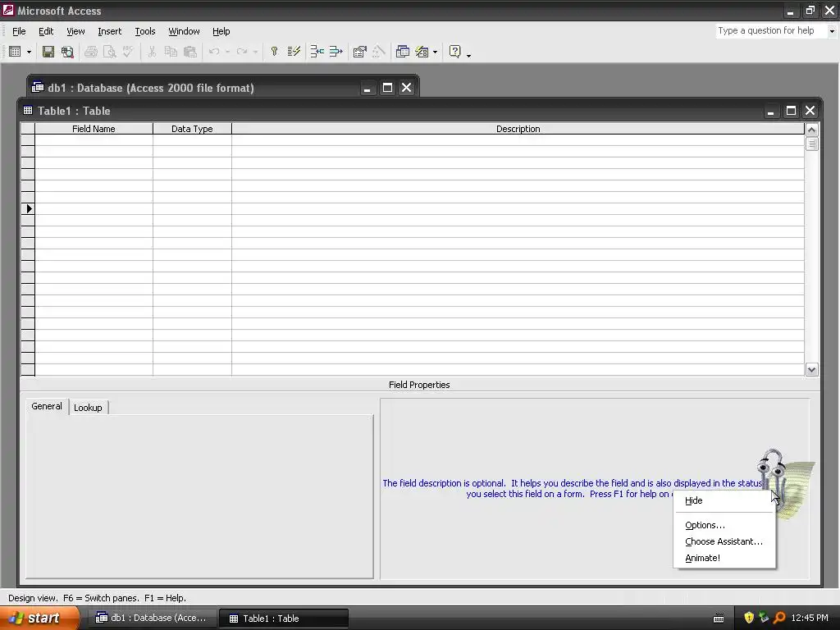Open the Tools menu

[144, 31]
